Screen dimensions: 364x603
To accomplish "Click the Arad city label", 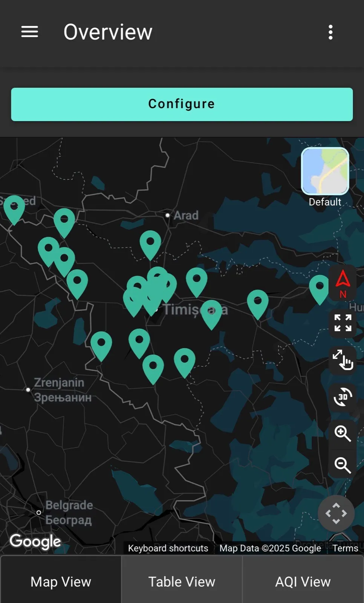I will (186, 216).
